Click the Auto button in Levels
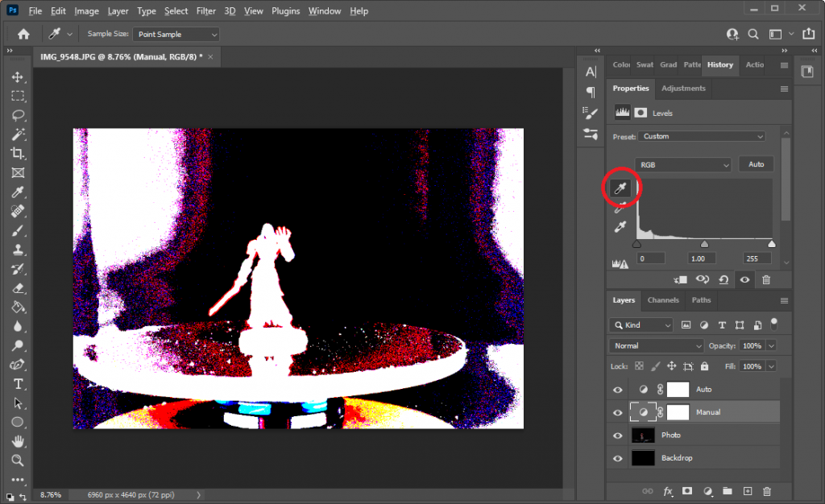This screenshot has height=504, width=825. pos(756,163)
